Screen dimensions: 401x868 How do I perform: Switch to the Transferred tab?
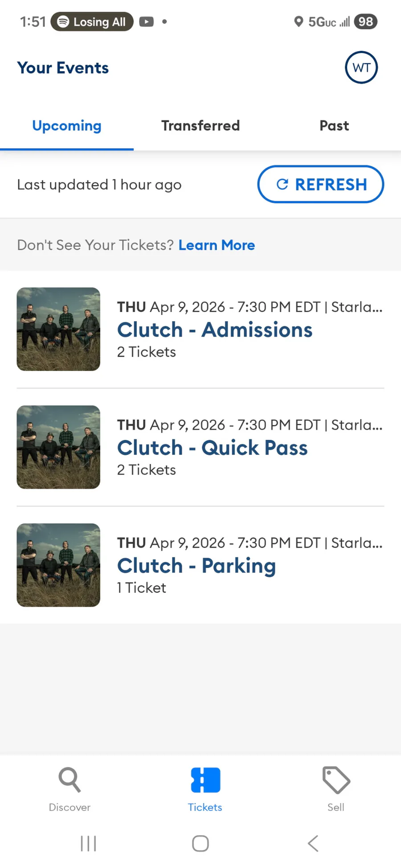pyautogui.click(x=200, y=126)
